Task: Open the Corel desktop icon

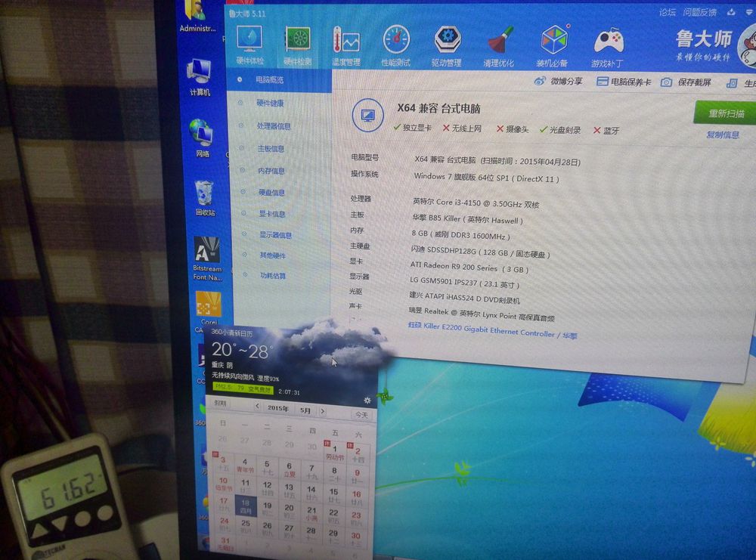Action: tap(209, 308)
